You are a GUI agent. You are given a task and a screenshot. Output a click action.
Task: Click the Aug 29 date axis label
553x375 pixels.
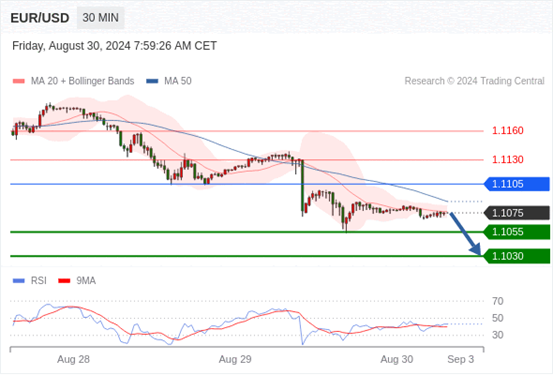tap(235, 359)
